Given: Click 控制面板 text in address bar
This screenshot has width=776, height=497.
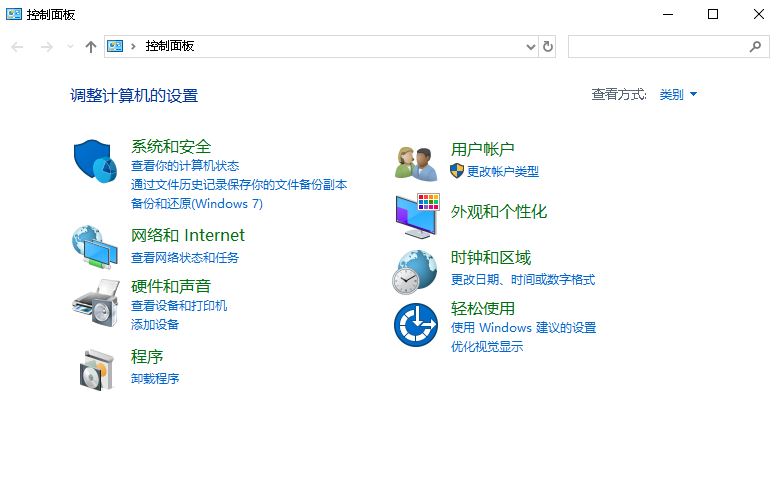Looking at the screenshot, I should [x=170, y=46].
